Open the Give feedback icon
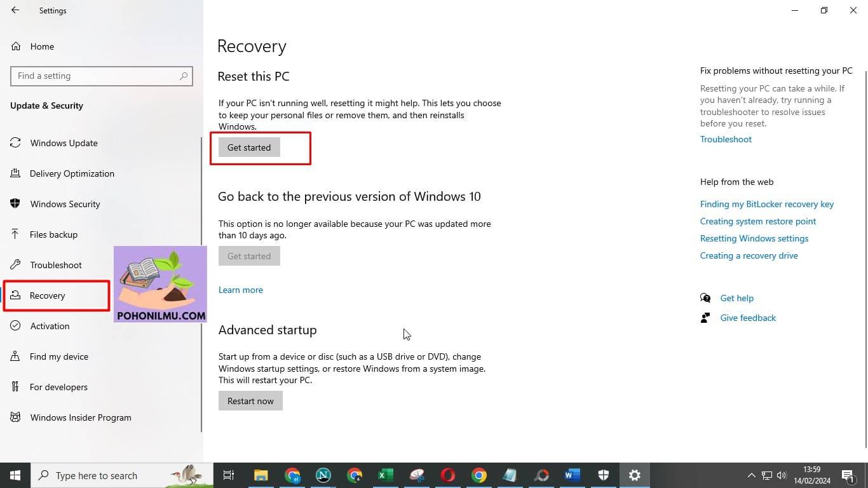Screen dimensions: 868x488 (705, 318)
